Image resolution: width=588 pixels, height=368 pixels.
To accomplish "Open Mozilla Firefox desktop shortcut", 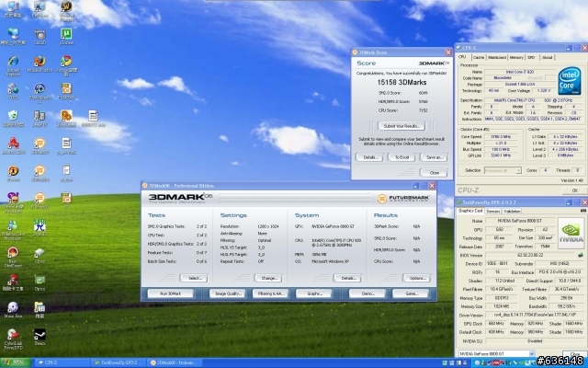I will (40, 63).
